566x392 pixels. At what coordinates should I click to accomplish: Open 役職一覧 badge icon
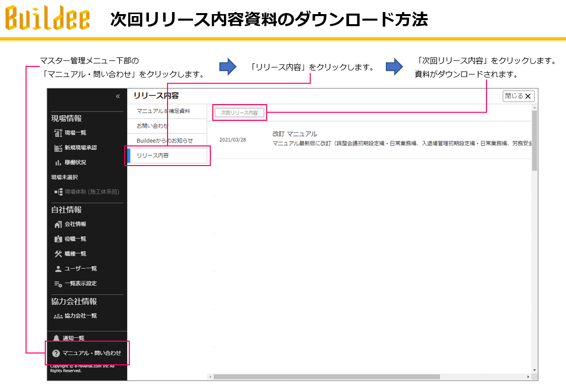pos(58,239)
